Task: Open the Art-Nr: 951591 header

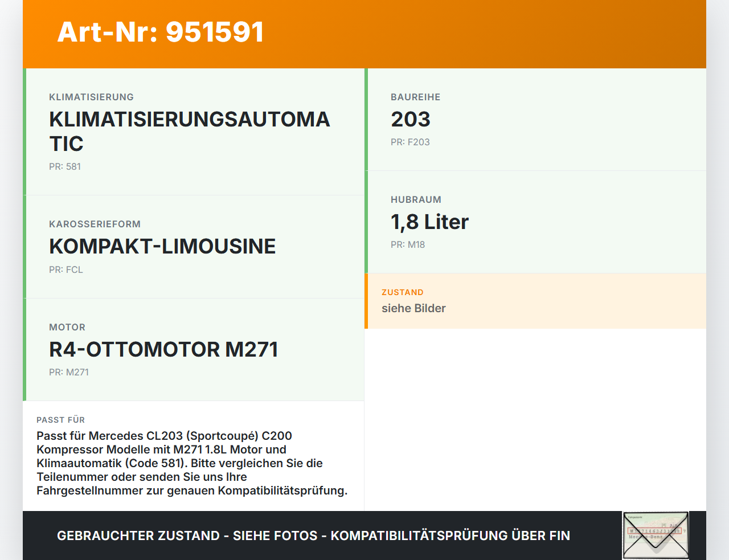Action: pos(161,32)
